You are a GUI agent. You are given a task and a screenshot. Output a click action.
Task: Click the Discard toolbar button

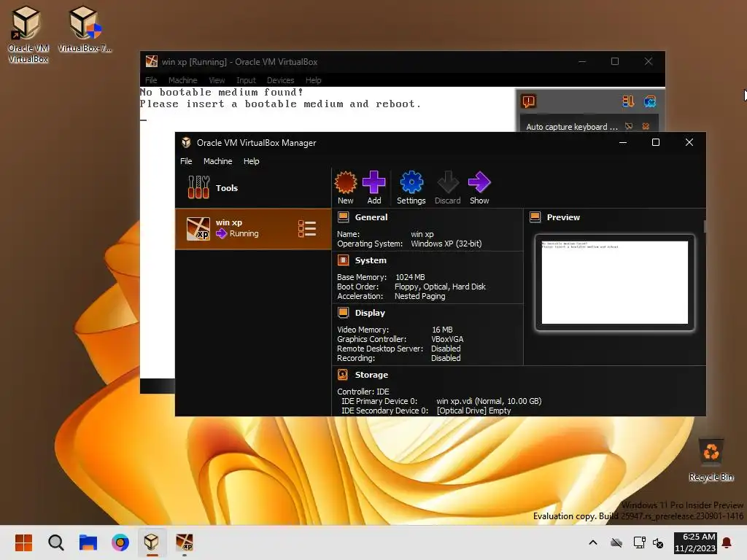pyautogui.click(x=447, y=187)
